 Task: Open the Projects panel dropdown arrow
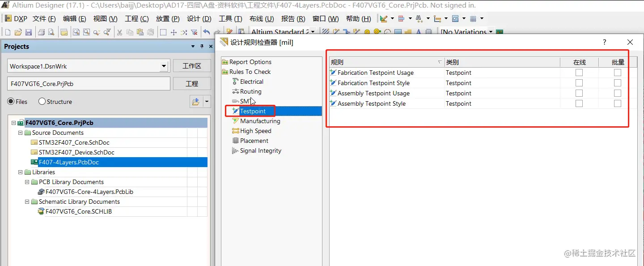[x=193, y=46]
